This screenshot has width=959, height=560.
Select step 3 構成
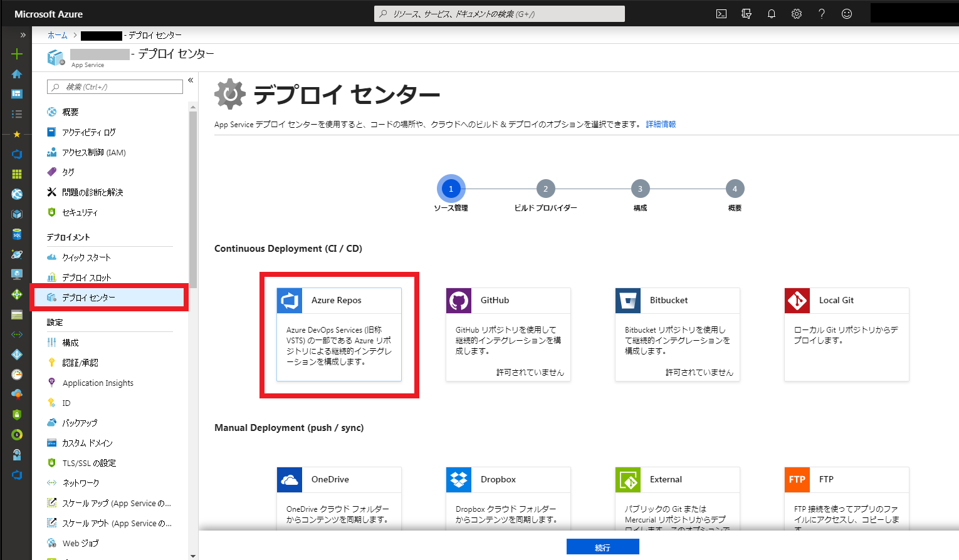[640, 189]
